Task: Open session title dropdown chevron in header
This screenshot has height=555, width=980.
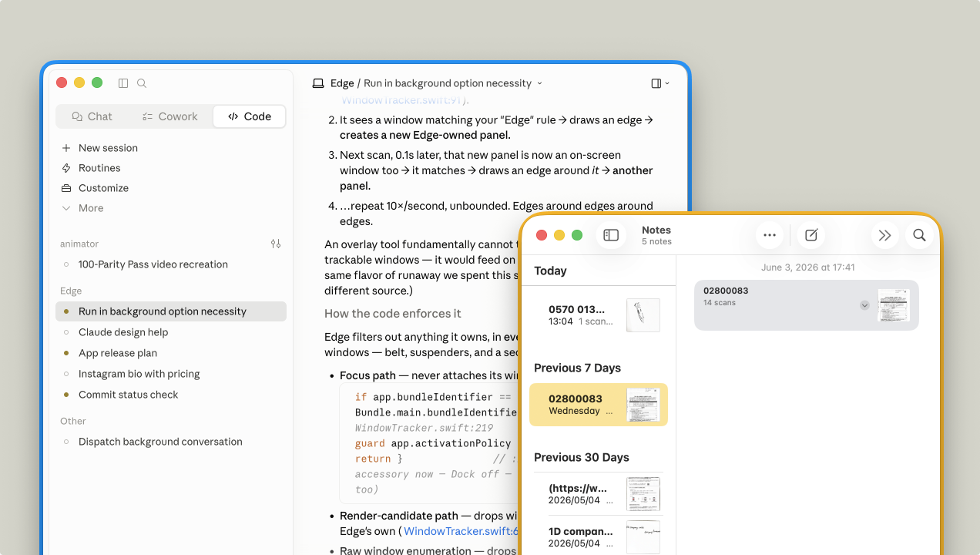Action: click(539, 83)
